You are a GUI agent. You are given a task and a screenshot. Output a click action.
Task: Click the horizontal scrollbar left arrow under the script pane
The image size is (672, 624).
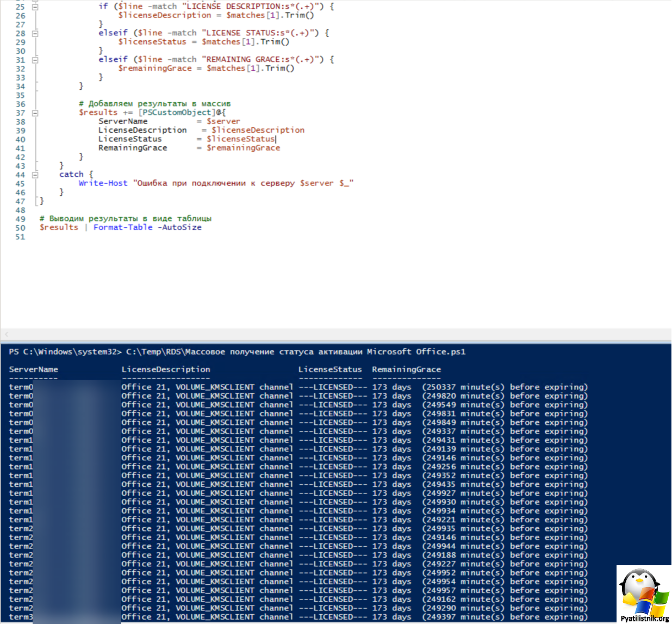[7, 334]
